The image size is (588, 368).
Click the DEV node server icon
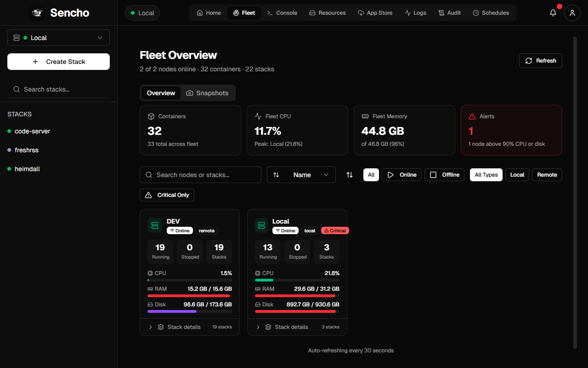pos(155,225)
